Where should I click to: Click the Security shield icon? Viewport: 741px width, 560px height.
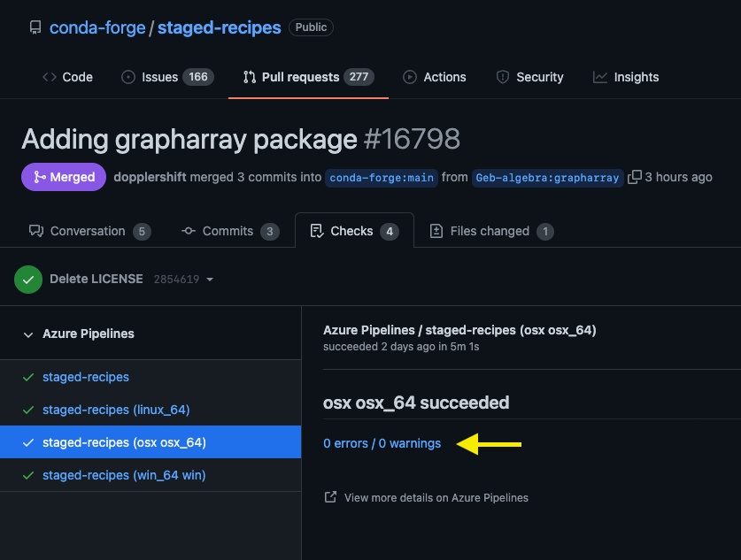[503, 77]
